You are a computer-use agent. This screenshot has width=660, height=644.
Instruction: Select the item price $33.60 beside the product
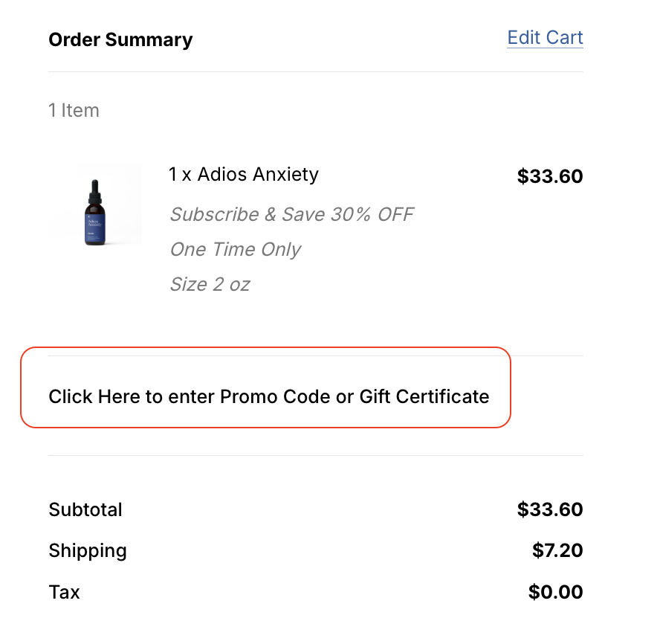(x=550, y=177)
